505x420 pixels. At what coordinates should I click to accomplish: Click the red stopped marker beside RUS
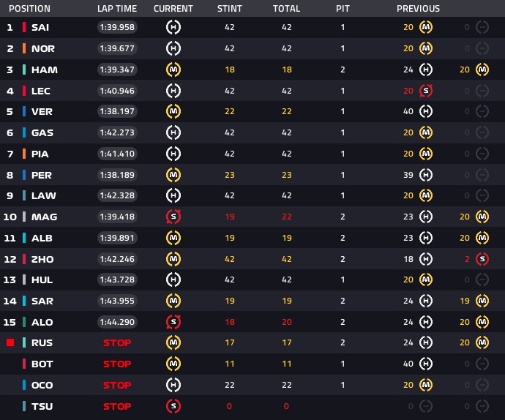coord(10,342)
